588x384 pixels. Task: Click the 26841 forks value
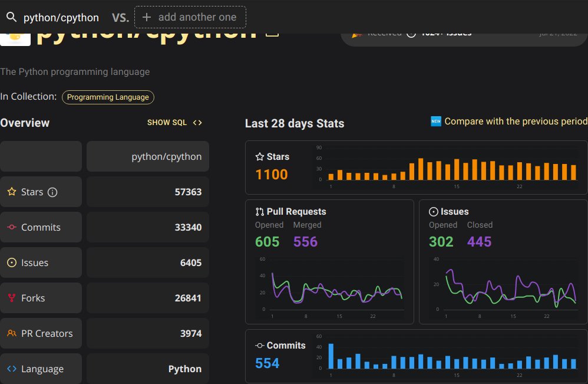coord(189,298)
